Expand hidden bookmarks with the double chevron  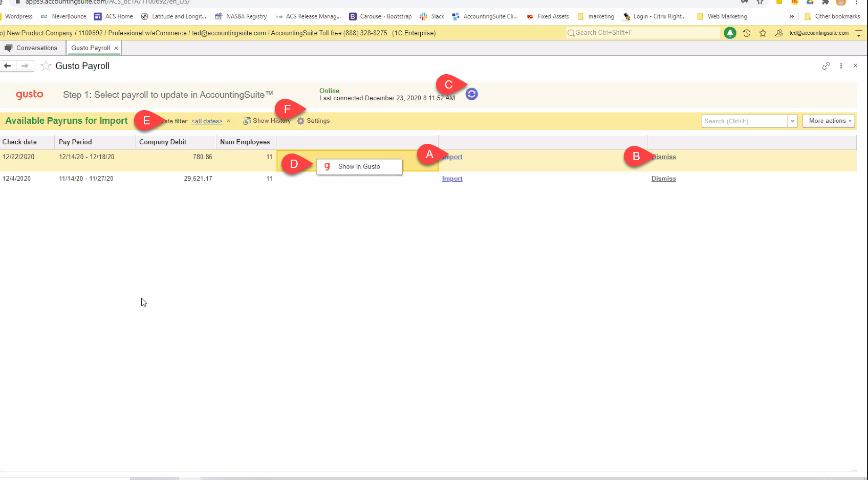pyautogui.click(x=791, y=16)
